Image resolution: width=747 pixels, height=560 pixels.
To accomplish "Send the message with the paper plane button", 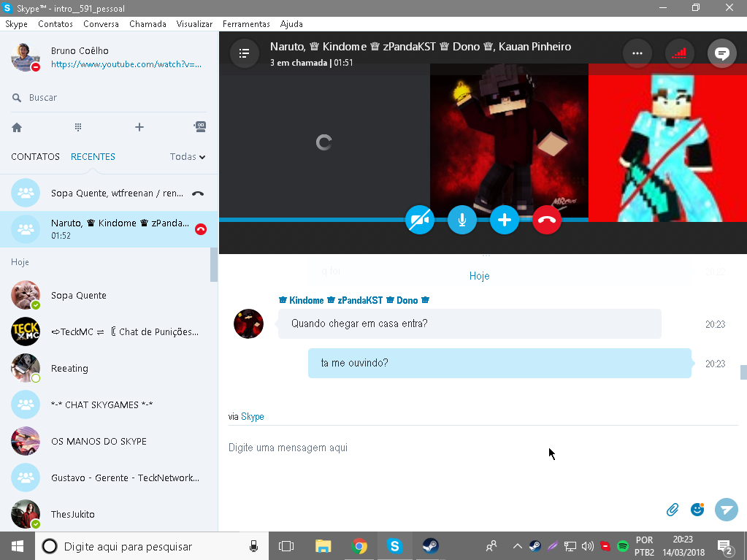I will [727, 510].
